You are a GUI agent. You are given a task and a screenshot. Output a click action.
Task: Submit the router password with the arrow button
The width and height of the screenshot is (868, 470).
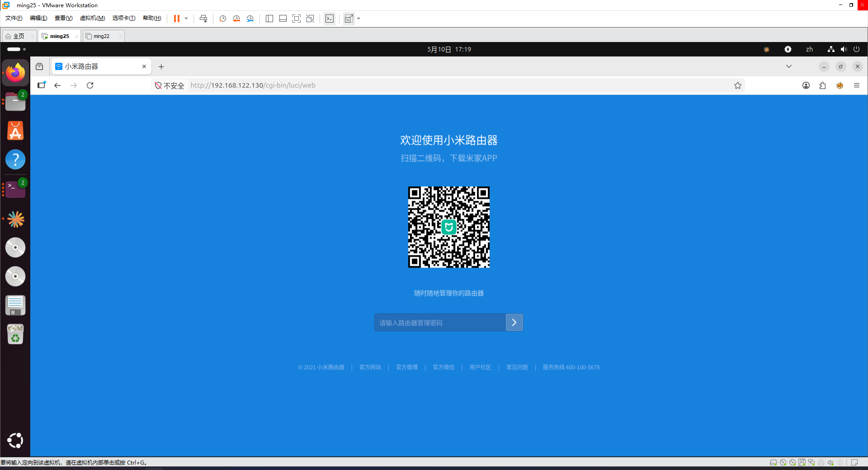point(514,323)
